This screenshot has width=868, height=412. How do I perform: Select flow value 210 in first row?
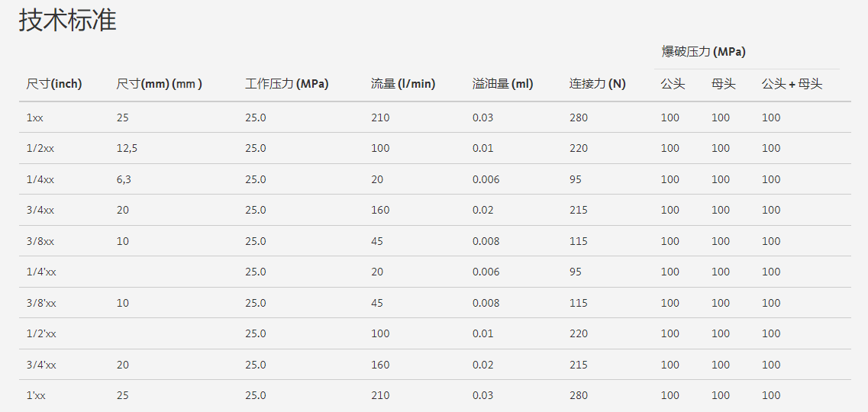coord(380,117)
